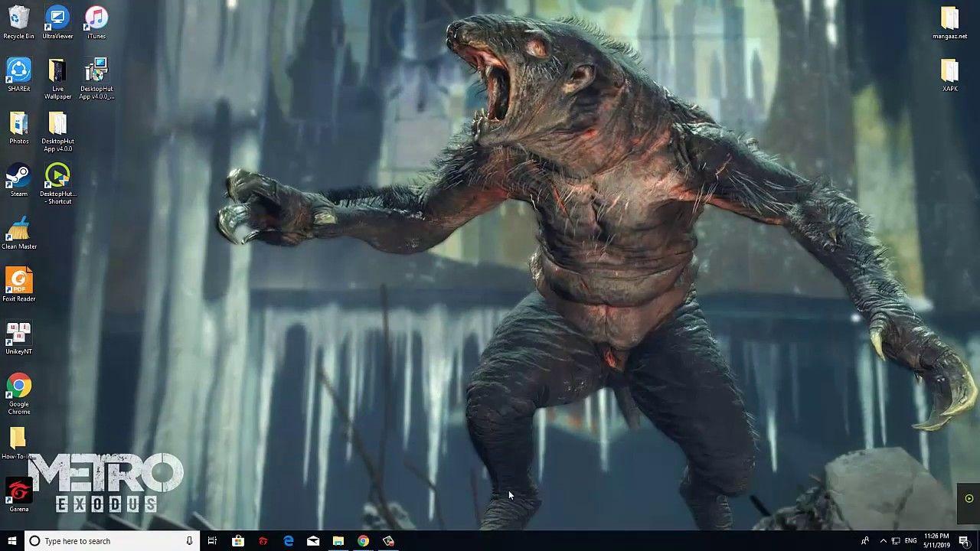
Task: Open the iTunes desktop icon
Action: 96,19
